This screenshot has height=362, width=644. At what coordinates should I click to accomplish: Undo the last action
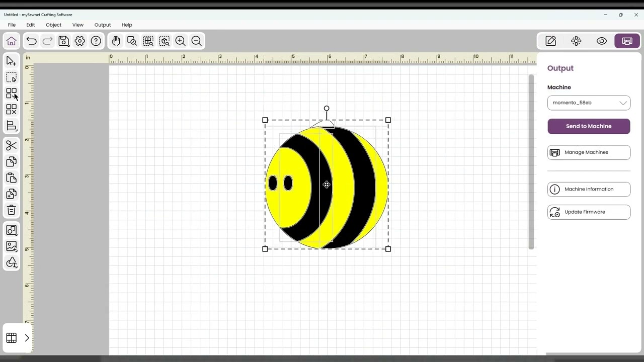point(32,41)
